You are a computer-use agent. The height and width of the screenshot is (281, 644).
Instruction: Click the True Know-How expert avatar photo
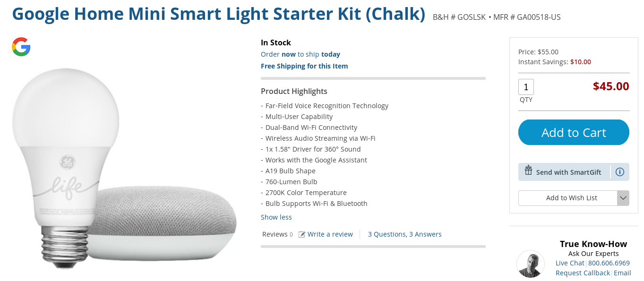click(530, 264)
